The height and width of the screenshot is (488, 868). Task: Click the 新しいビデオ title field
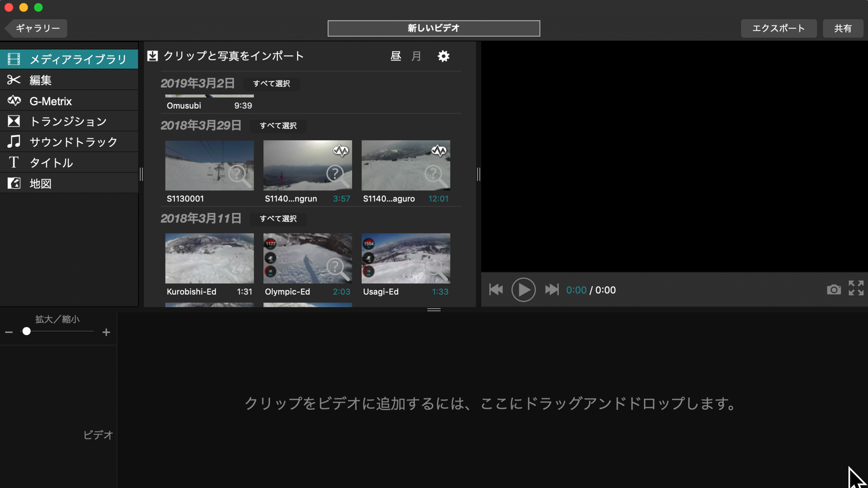tap(433, 28)
